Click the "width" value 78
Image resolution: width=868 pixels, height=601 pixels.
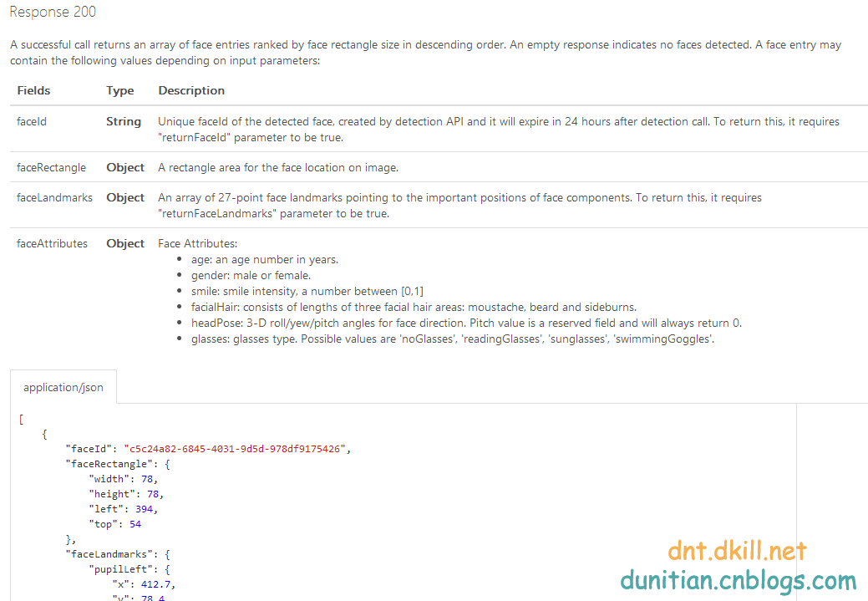[x=147, y=479]
